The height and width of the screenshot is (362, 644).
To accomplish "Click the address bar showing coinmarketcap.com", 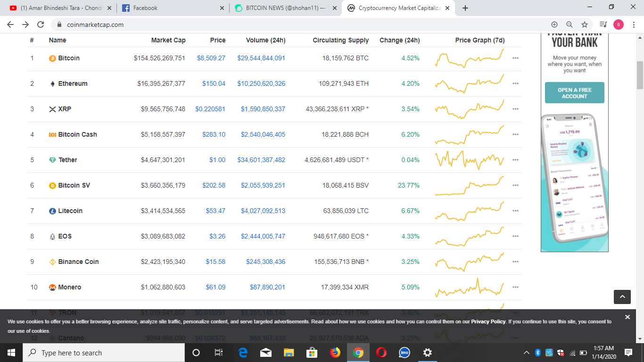I will 302,25.
